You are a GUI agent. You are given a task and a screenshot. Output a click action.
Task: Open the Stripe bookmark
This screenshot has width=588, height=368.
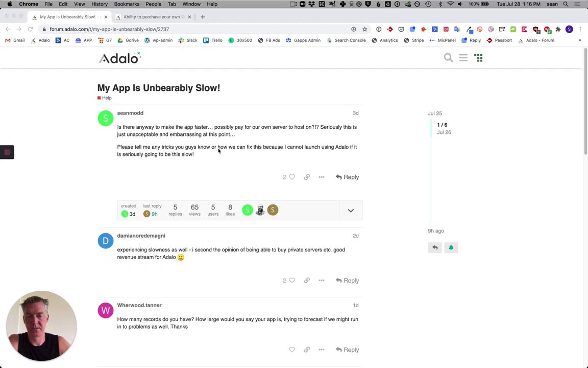tap(413, 40)
